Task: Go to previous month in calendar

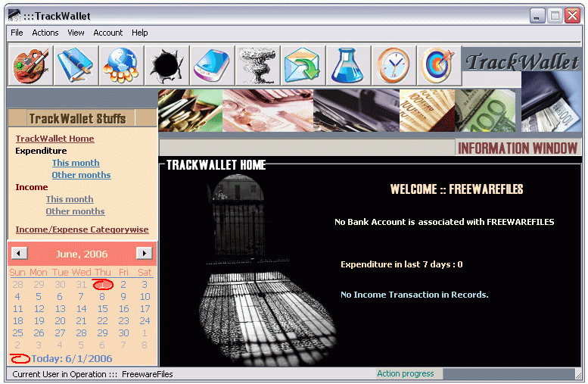Action: [20, 253]
